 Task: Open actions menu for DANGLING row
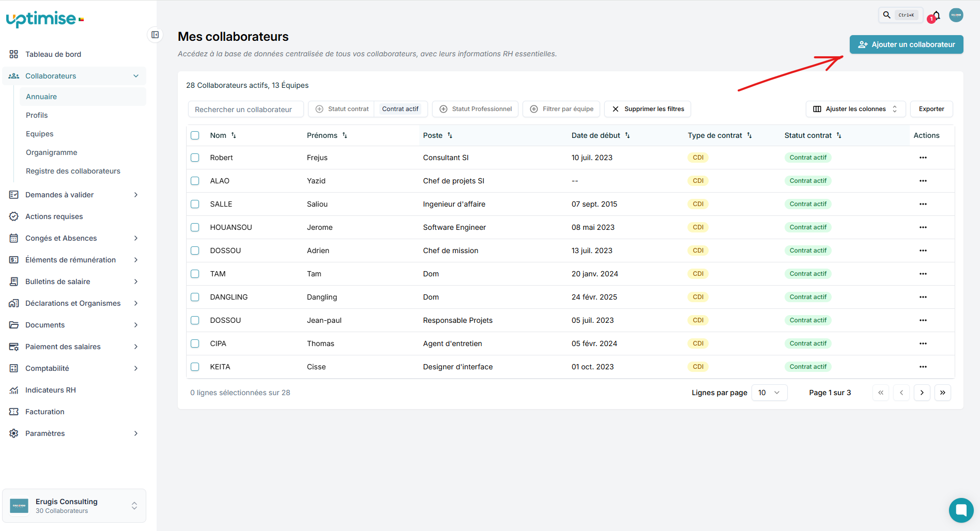(x=923, y=297)
